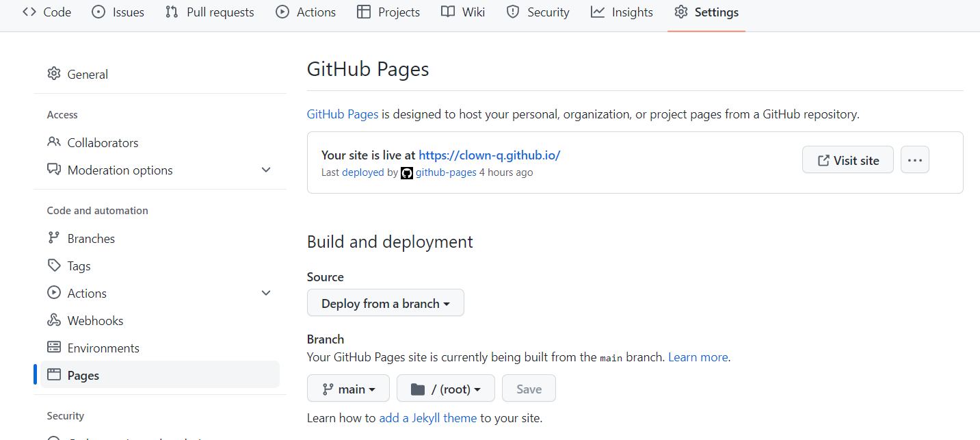This screenshot has height=440, width=980.
Task: Click the Projects table icon
Action: click(364, 12)
